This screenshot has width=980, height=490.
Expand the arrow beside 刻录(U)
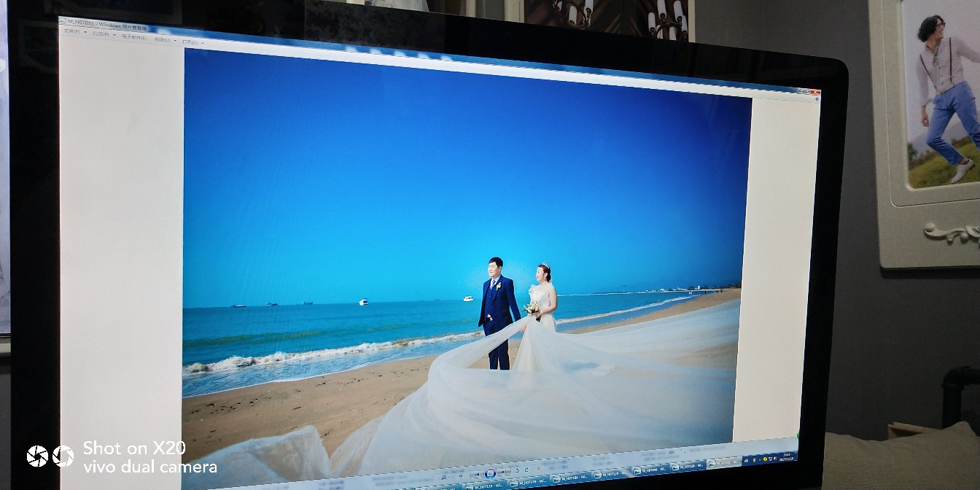click(175, 41)
